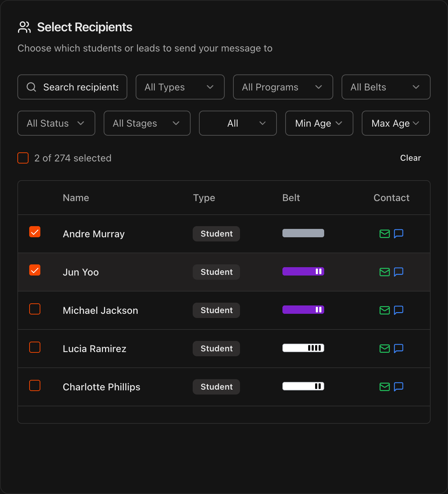Click the email icon for Lucia Ramirez

[384, 349]
